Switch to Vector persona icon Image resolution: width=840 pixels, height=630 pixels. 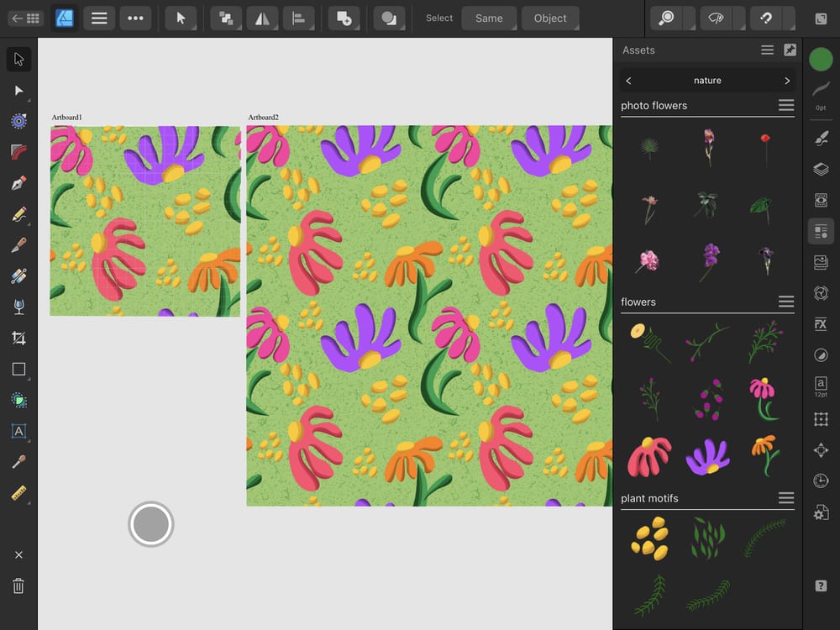[65, 18]
